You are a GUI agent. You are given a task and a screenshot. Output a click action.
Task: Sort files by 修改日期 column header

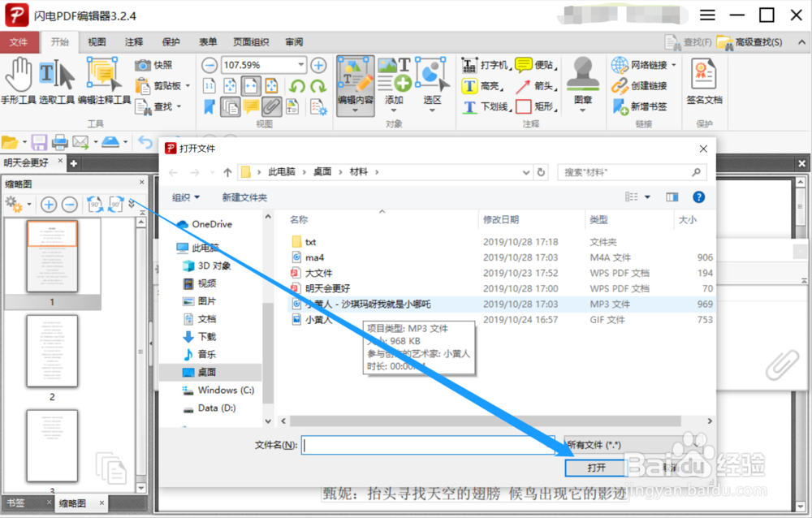point(501,220)
